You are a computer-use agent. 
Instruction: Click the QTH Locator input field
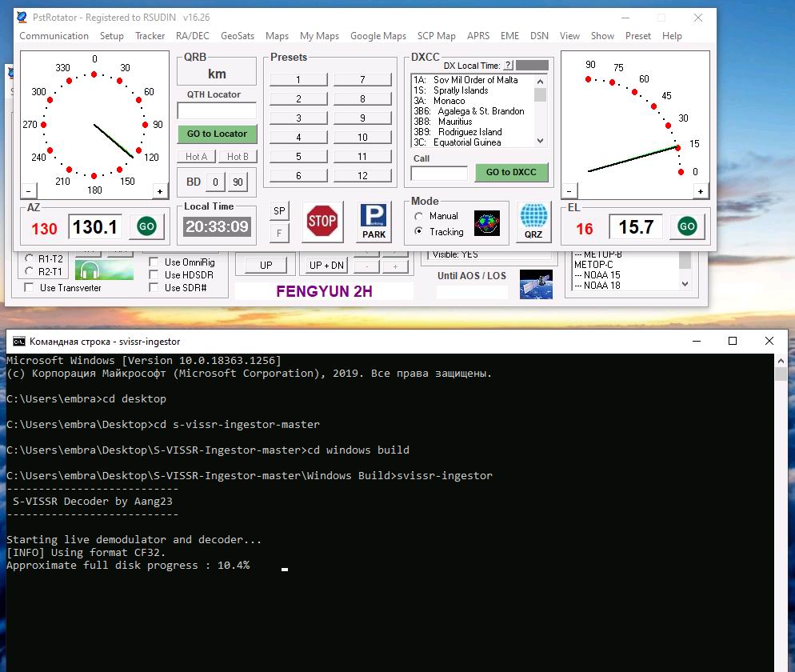(217, 110)
